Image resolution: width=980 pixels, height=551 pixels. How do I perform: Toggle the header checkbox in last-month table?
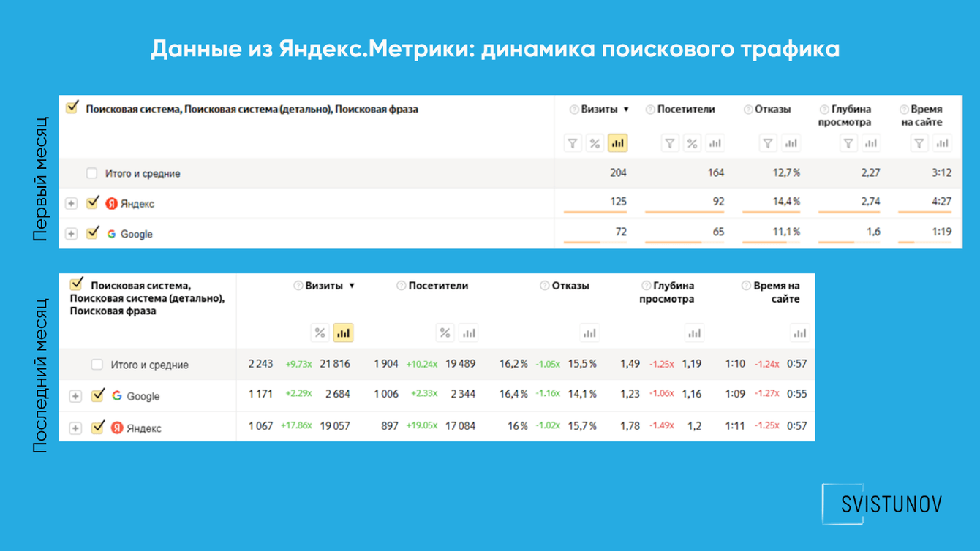(x=77, y=284)
